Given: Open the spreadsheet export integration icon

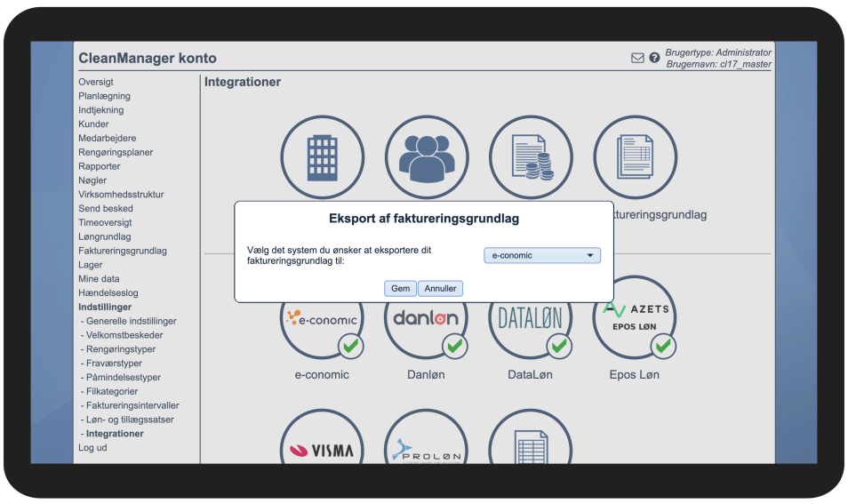Looking at the screenshot, I should [531, 447].
